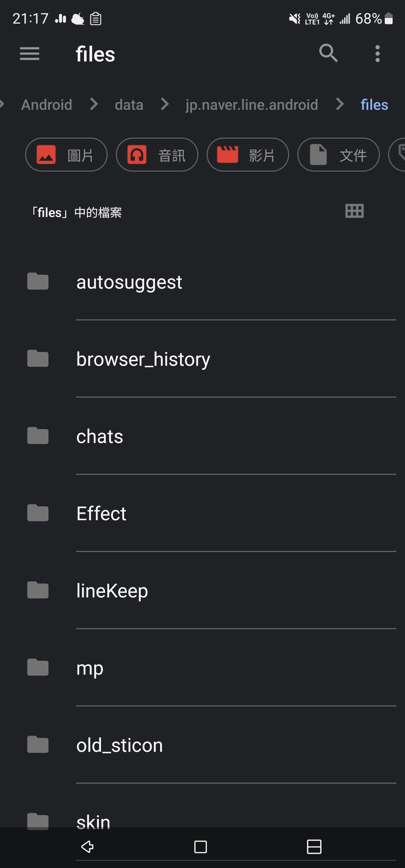
Task: Filter by documents (文件) chip
Action: 339,155
